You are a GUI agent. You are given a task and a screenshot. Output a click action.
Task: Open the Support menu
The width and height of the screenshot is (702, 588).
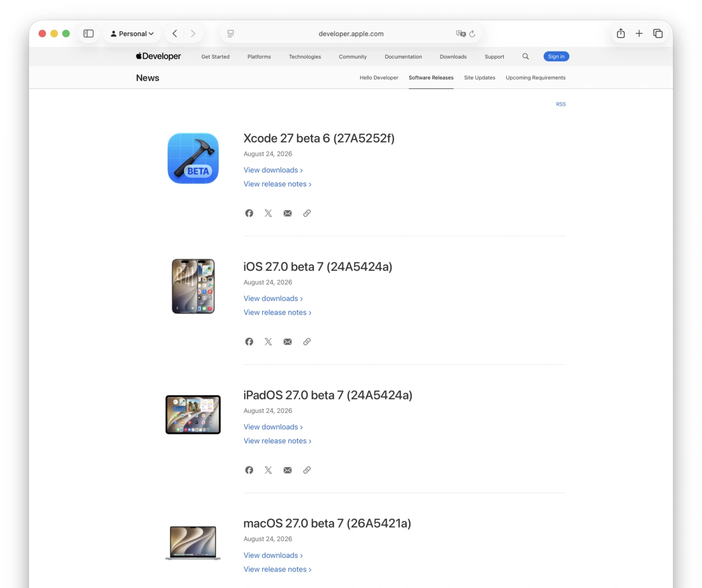pos(494,56)
